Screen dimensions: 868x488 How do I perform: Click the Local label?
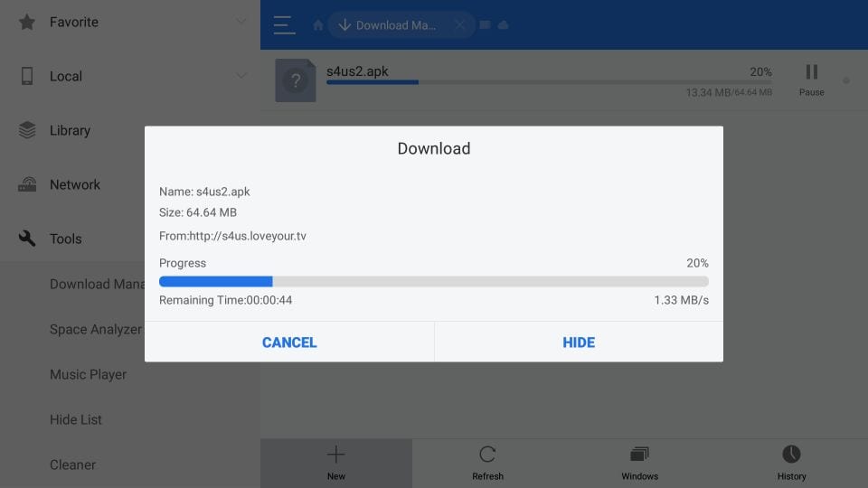(66, 76)
